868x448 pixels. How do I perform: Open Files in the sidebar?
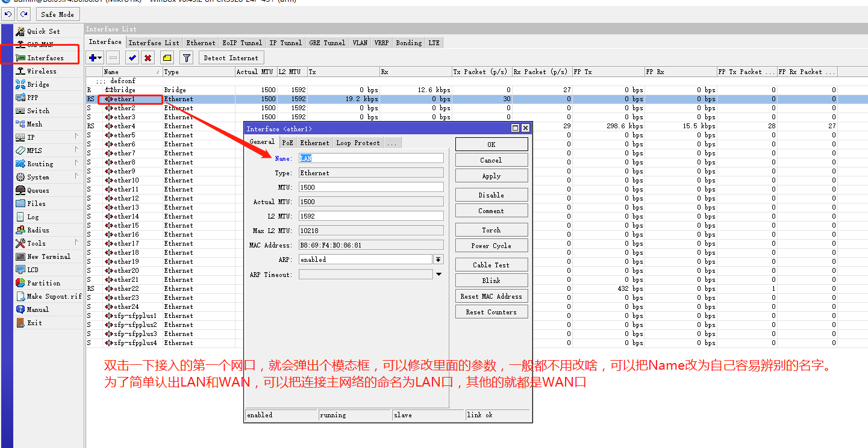click(x=36, y=204)
